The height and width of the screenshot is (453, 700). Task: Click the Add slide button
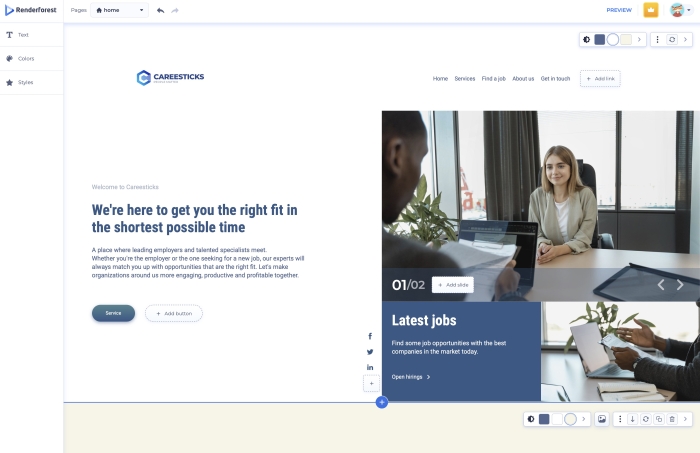click(453, 285)
